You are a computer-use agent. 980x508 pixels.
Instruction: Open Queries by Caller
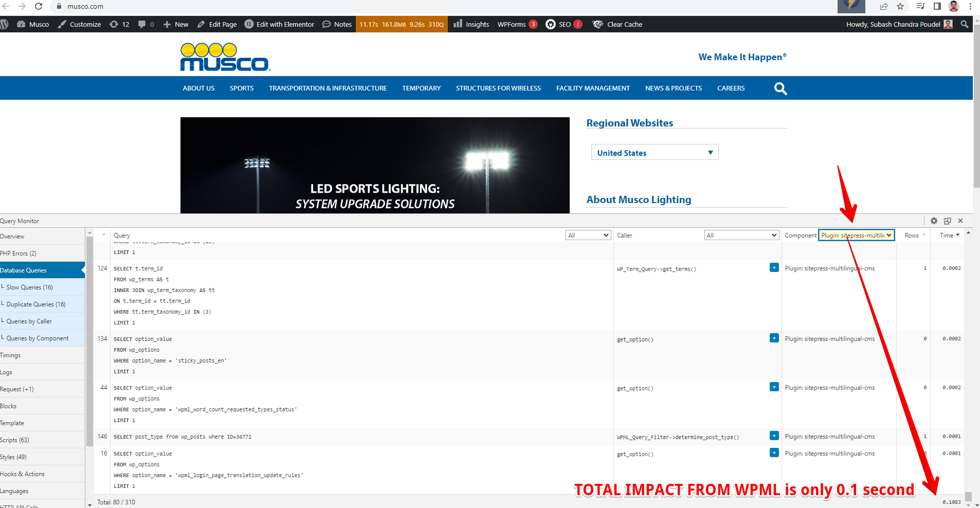(x=42, y=321)
